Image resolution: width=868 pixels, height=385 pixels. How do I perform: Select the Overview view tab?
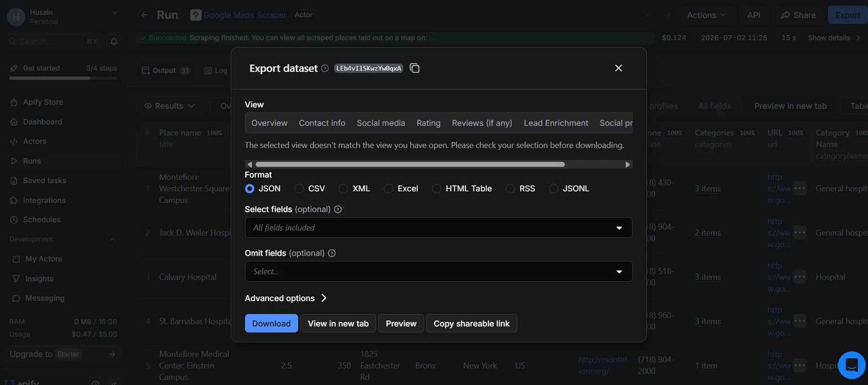pos(269,123)
